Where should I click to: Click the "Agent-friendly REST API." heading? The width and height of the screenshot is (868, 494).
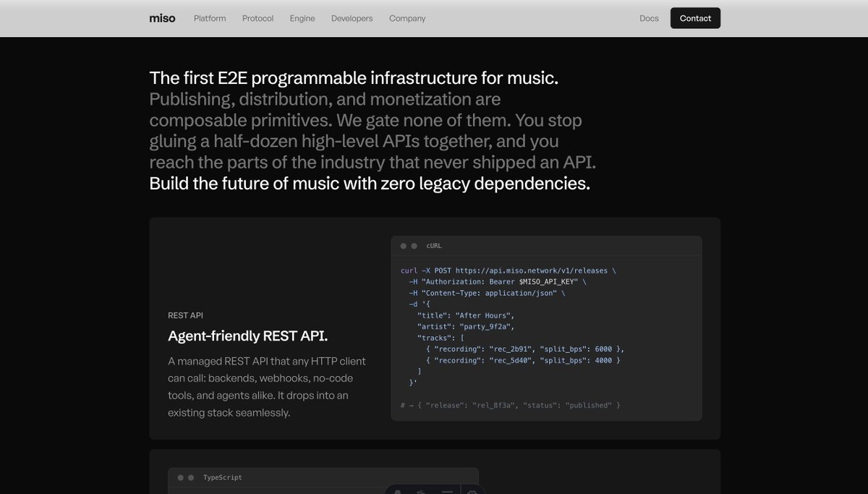tap(247, 336)
